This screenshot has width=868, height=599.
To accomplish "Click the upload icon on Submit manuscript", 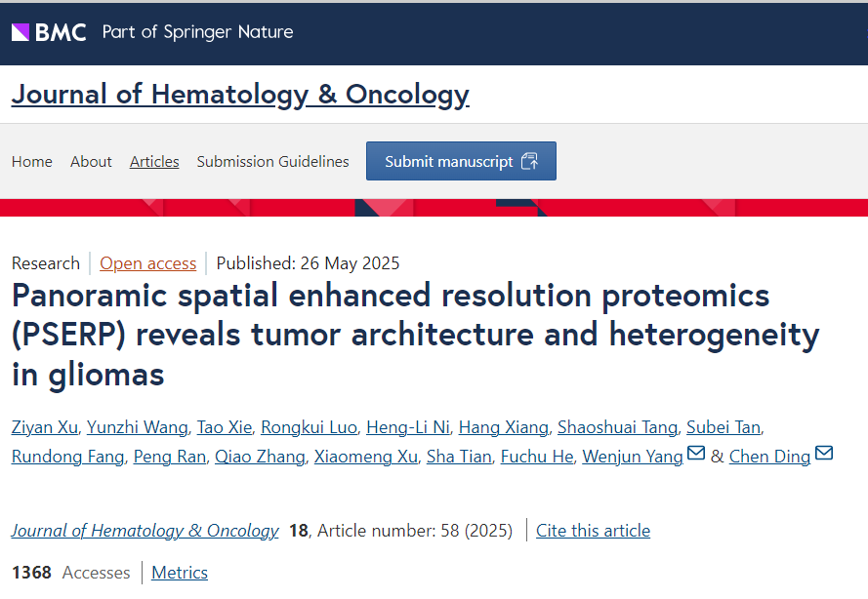I will pos(529,161).
